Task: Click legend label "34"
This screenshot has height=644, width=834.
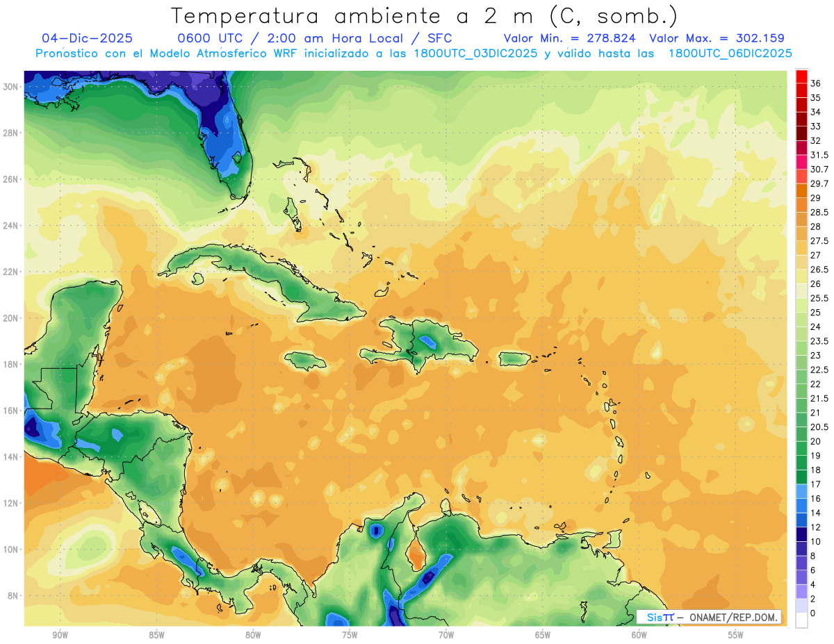Action: pyautogui.click(x=816, y=112)
